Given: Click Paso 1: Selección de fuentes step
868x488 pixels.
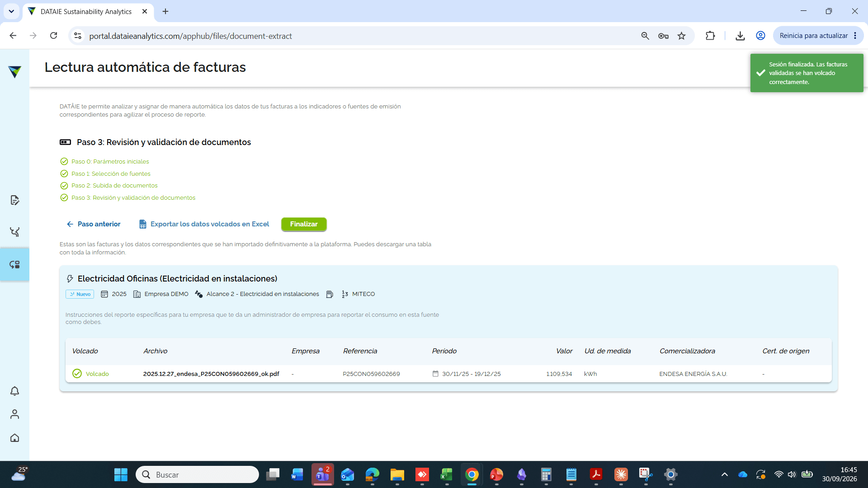Looking at the screenshot, I should click(111, 174).
